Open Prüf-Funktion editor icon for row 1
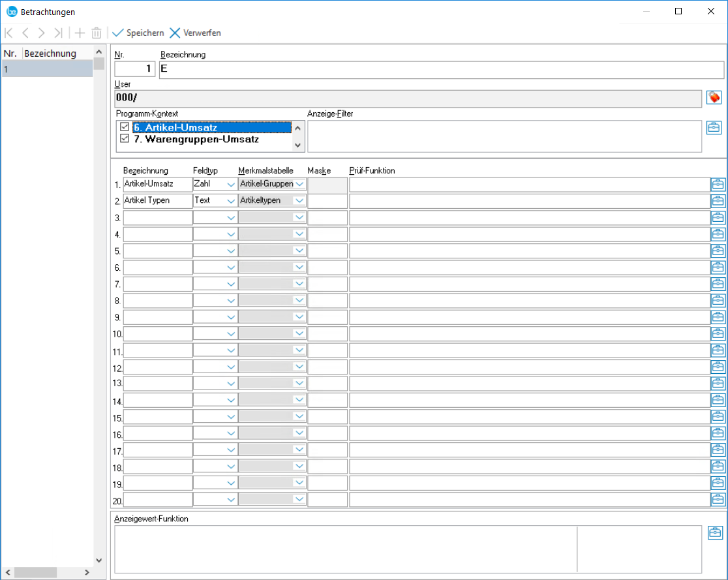The image size is (728, 580). [718, 185]
